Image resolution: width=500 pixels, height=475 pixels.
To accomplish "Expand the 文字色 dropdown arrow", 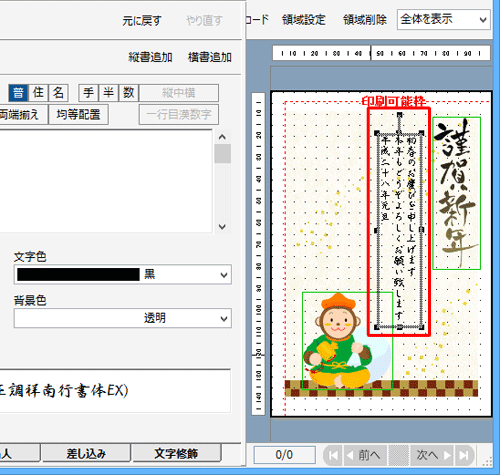I will coord(224,275).
